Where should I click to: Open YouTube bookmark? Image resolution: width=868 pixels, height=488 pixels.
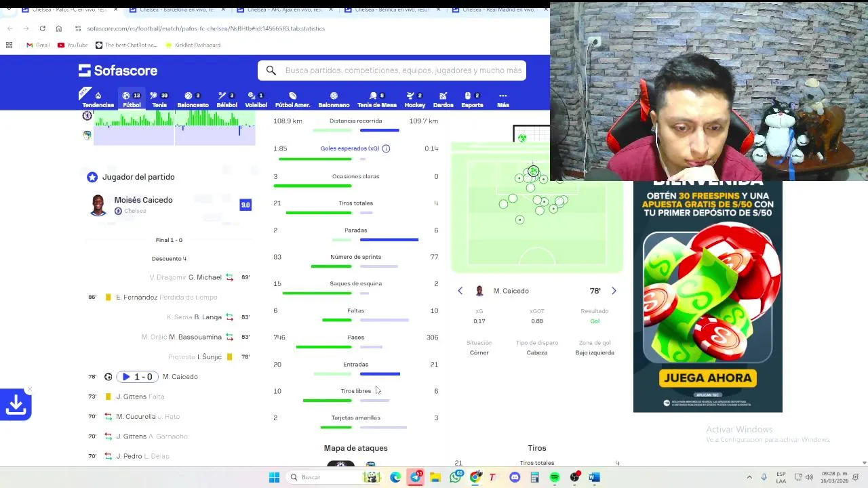point(73,45)
